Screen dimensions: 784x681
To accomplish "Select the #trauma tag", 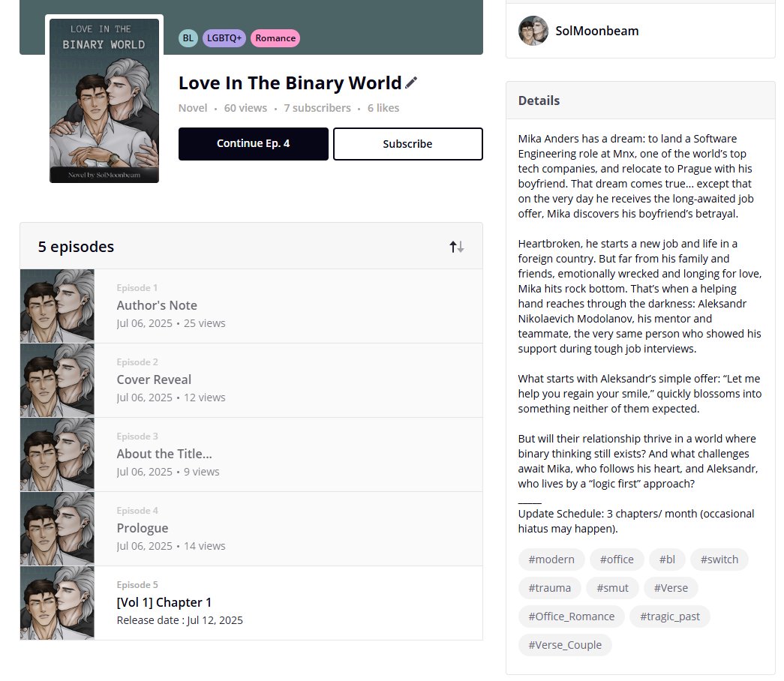I will [x=549, y=588].
